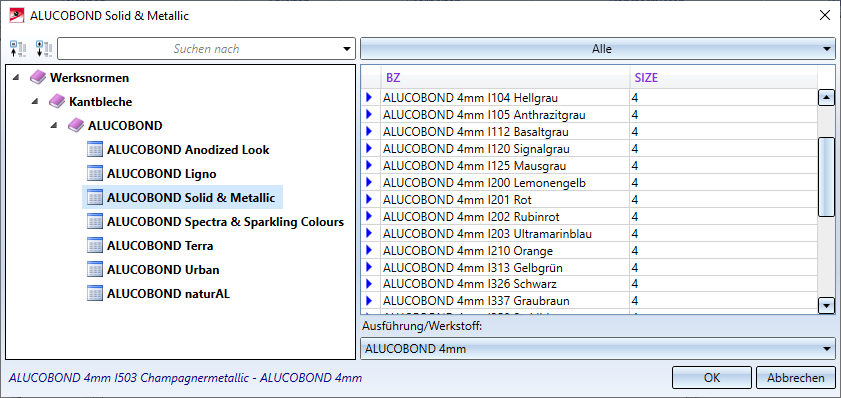The height and width of the screenshot is (398, 841).
Task: Click blue arrow marker of I104 Hellgrau row
Action: (368, 98)
